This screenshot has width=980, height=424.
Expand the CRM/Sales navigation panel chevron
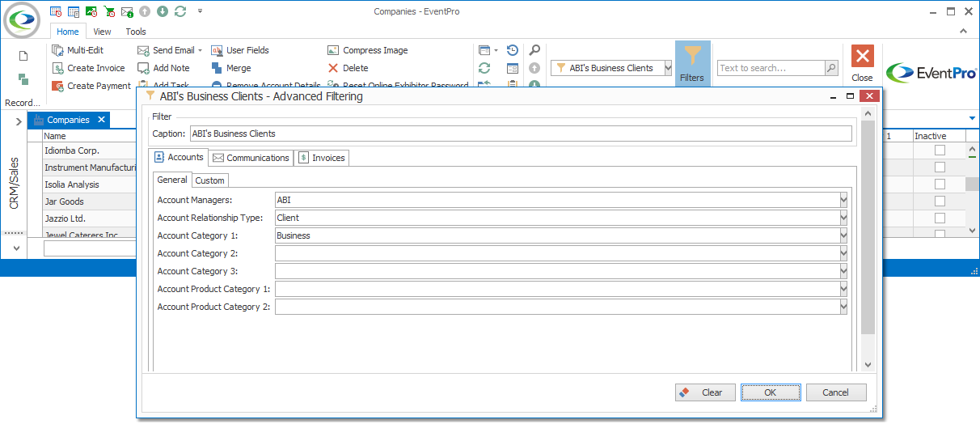click(18, 121)
